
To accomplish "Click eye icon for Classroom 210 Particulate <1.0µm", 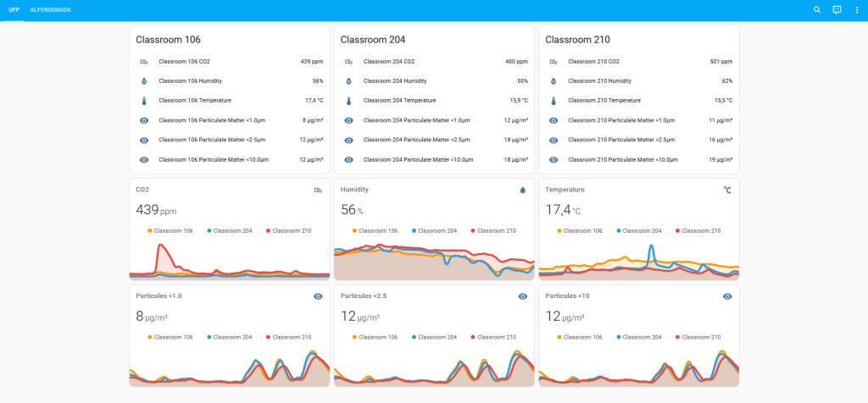I will point(554,120).
